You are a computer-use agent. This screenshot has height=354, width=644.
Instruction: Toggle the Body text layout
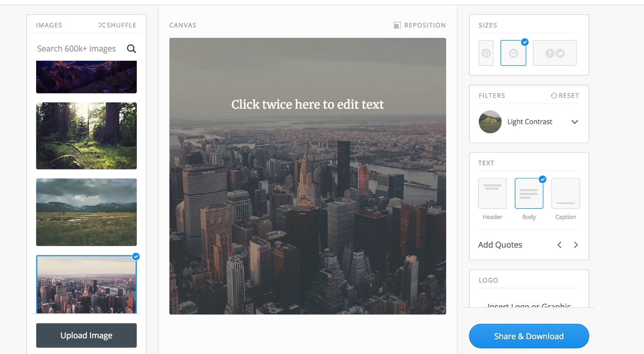pos(529,193)
